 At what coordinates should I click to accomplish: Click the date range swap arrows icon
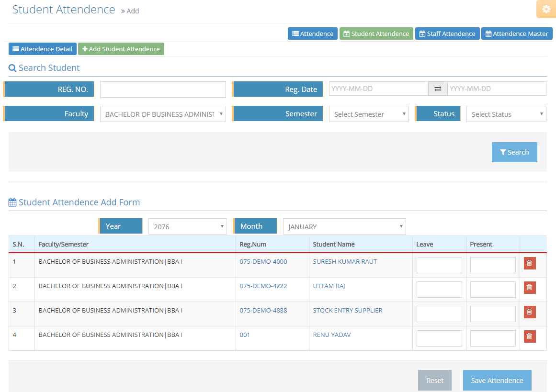(437, 89)
